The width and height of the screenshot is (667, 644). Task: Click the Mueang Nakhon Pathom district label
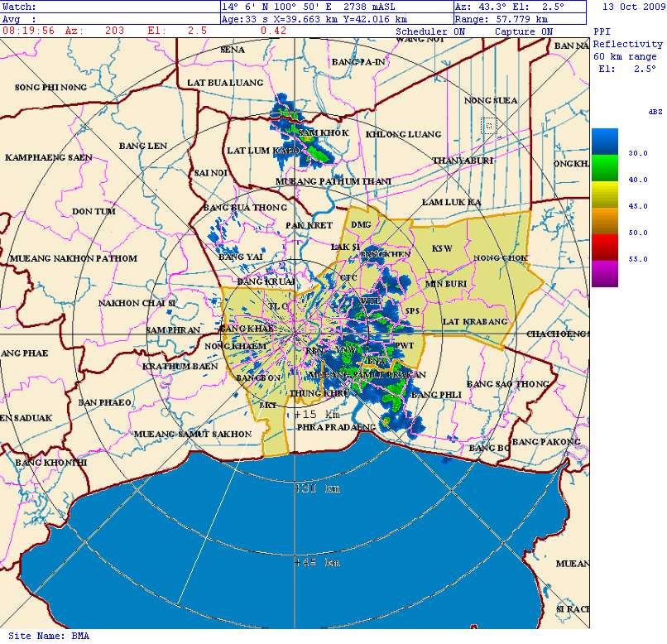(x=73, y=258)
